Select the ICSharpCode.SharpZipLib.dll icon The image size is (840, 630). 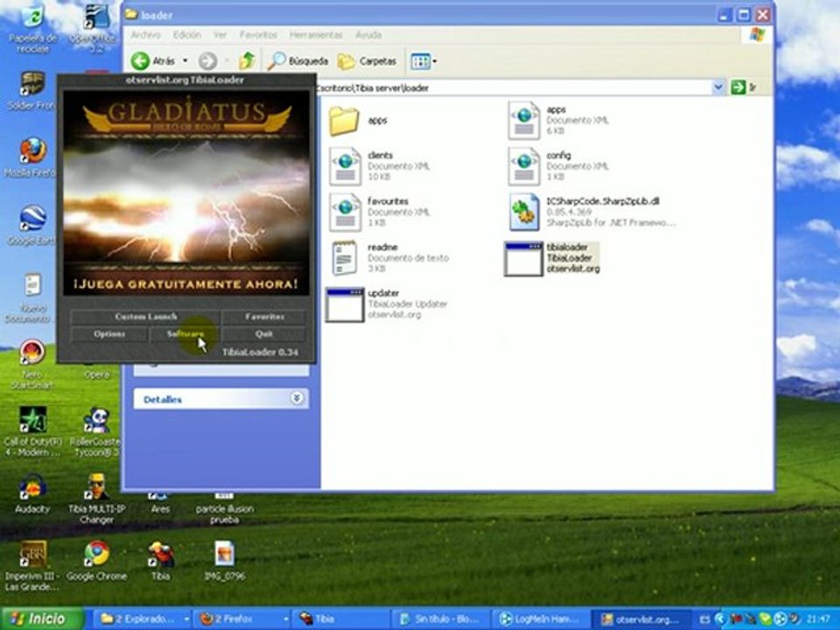coord(524,212)
